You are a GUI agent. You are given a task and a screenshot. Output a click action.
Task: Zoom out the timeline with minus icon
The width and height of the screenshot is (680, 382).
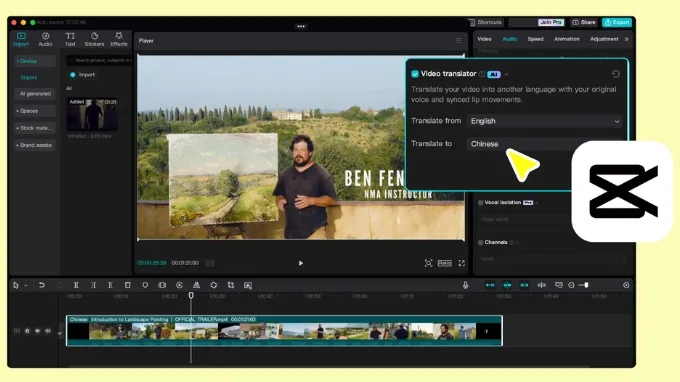(571, 285)
